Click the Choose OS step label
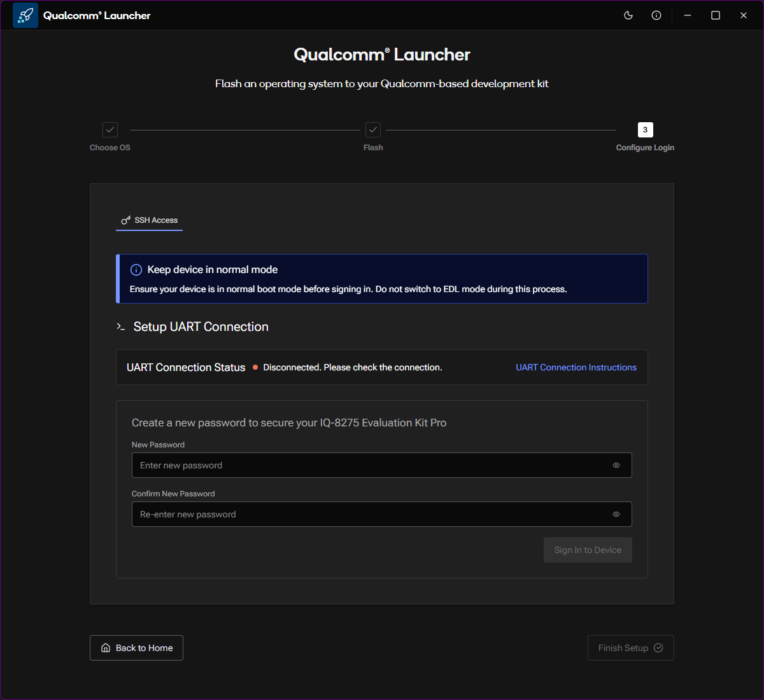 (110, 148)
